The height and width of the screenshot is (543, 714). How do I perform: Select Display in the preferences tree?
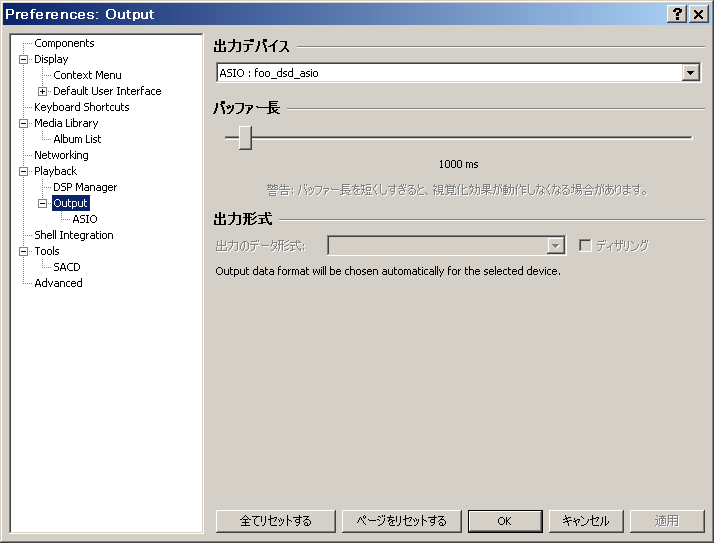(x=51, y=59)
